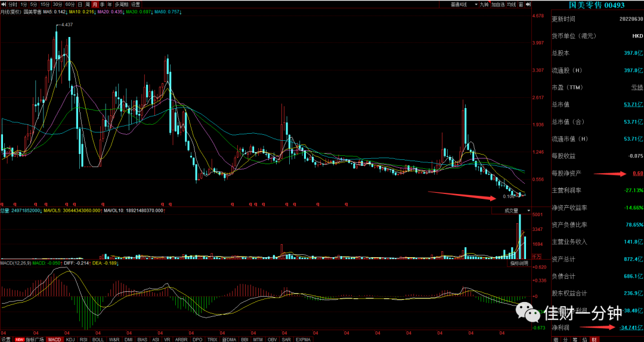
Task: Select the ARBR indicator tab
Action: [x=181, y=340]
